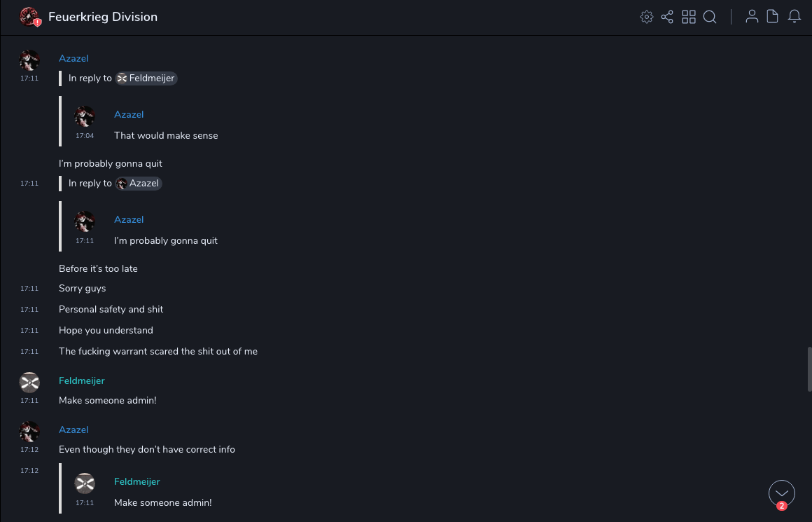
Task: Click the room avatar in the header
Action: pos(29,17)
